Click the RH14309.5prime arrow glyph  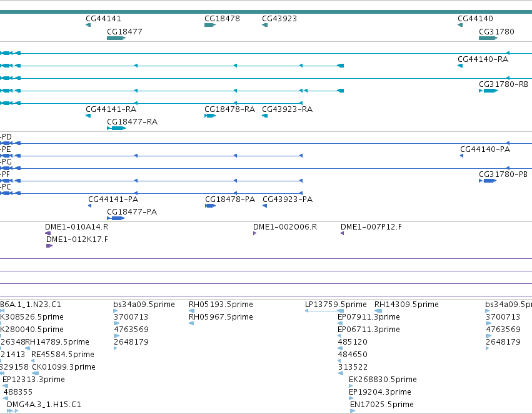(378, 311)
